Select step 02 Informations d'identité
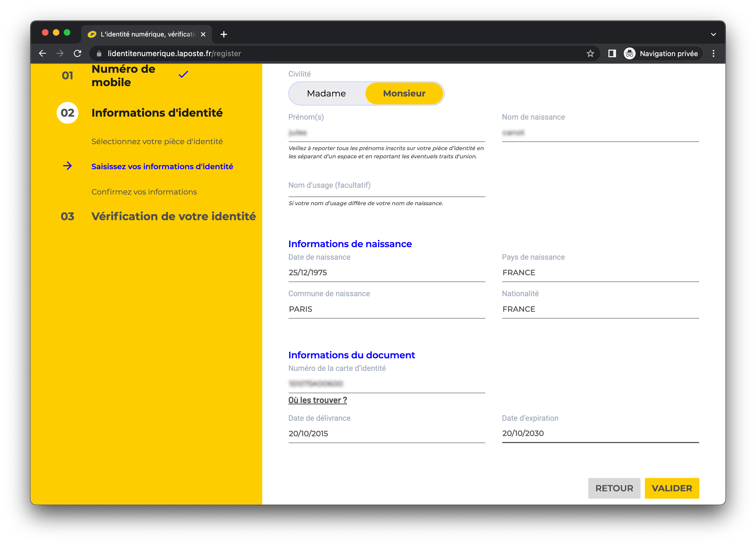The width and height of the screenshot is (756, 545). 157,113
